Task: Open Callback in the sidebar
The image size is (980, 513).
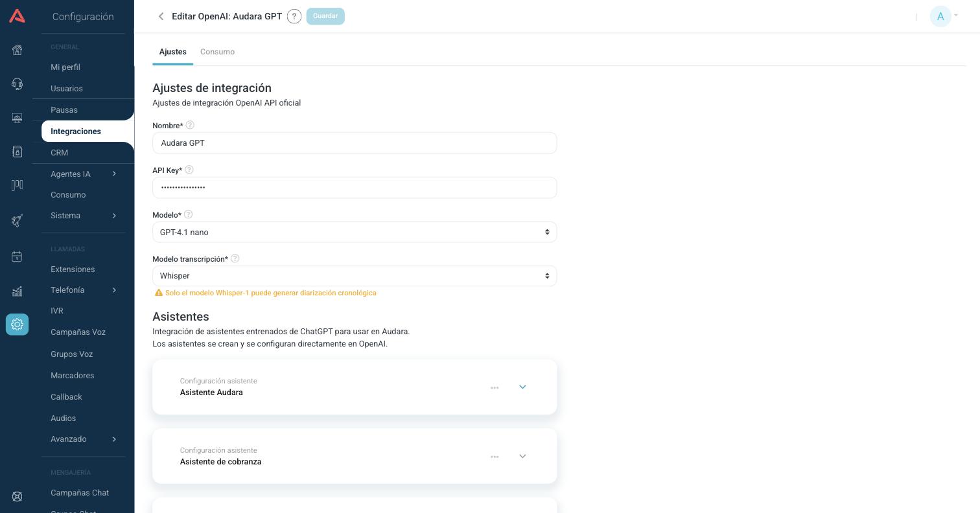Action: click(66, 397)
